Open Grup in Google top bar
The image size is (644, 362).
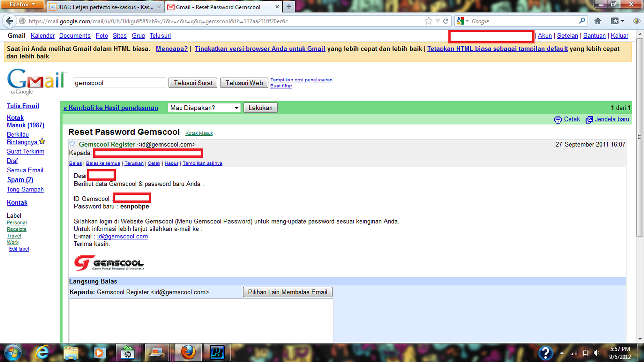(138, 36)
